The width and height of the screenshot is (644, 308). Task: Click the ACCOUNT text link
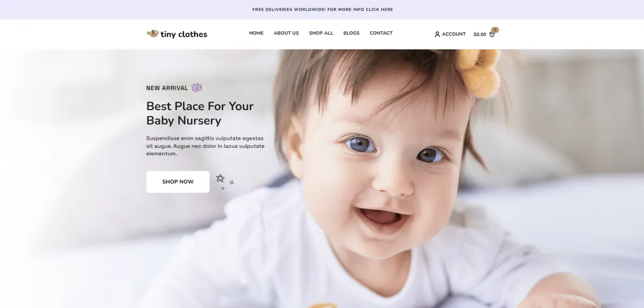[454, 34]
